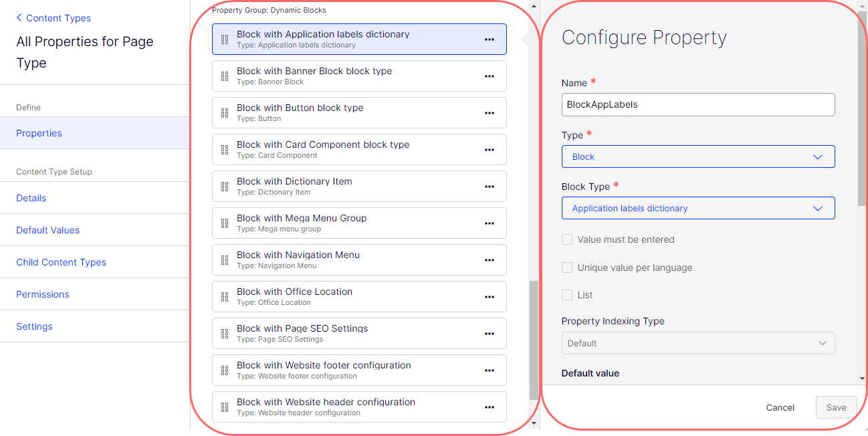Tick the Value must be entered checkbox

point(567,239)
